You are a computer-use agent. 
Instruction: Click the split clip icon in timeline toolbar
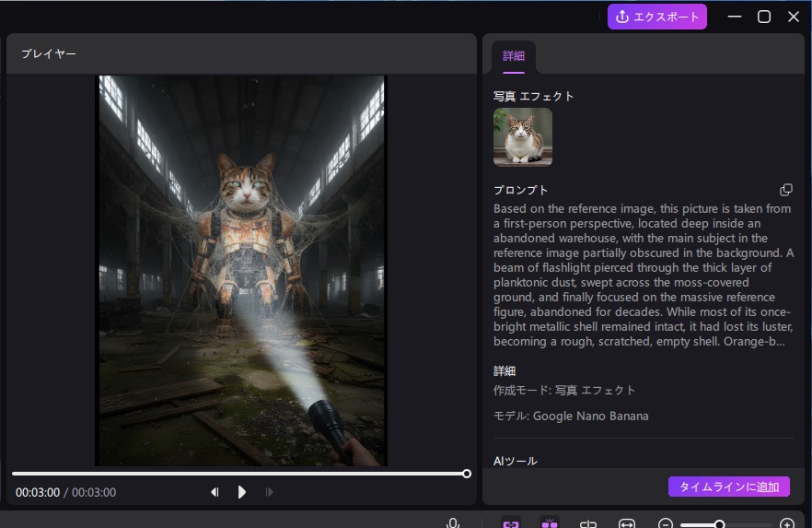(588, 523)
